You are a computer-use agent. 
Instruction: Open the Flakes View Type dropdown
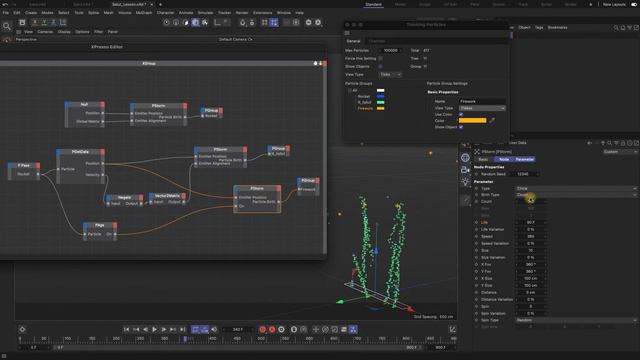(482, 108)
